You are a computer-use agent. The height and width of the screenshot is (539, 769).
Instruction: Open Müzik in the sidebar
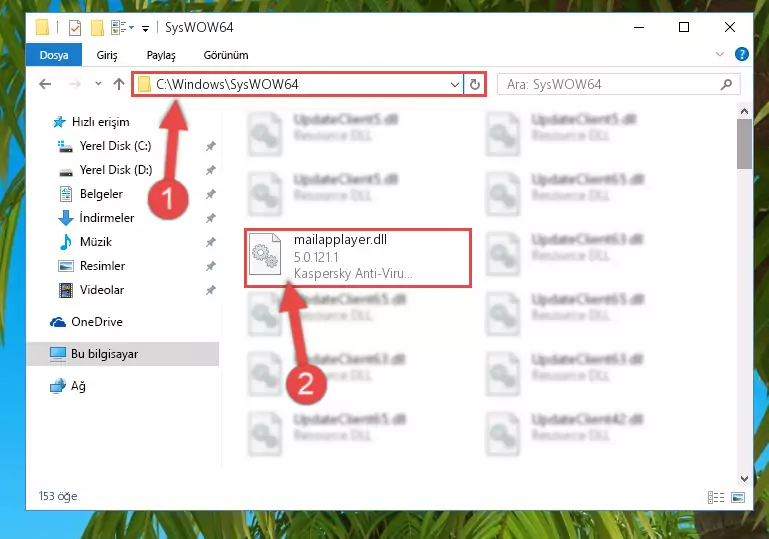tap(96, 242)
